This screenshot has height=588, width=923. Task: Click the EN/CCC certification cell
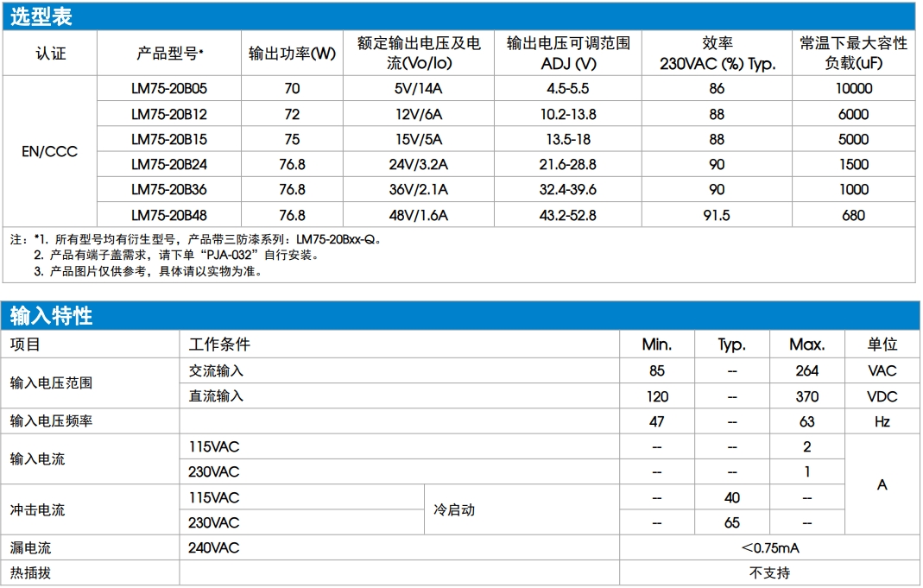pyautogui.click(x=49, y=152)
